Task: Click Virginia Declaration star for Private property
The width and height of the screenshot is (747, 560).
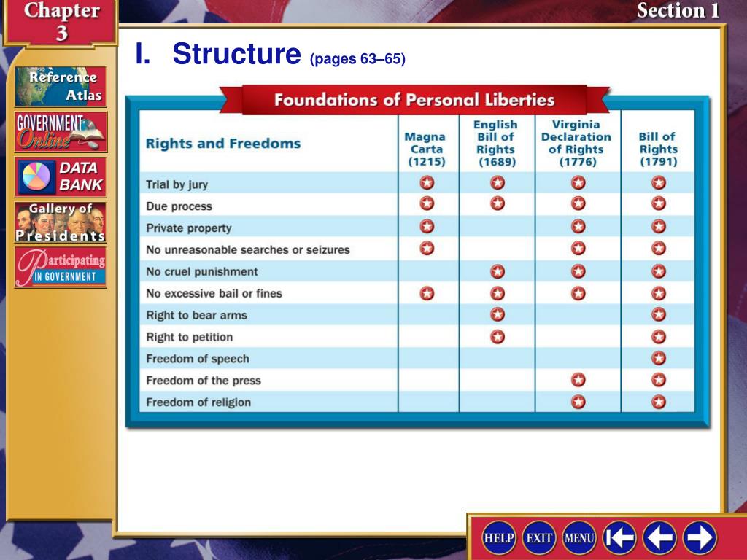Action: pos(578,226)
